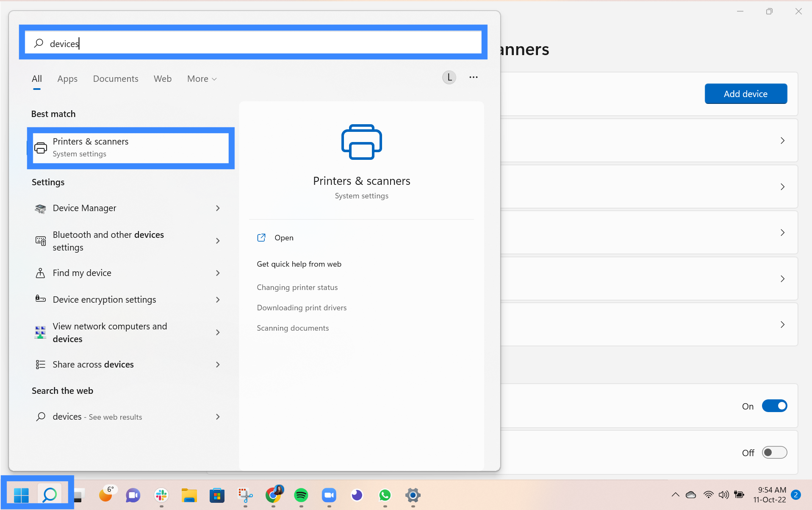The width and height of the screenshot is (812, 510).
Task: Click the Windows Start button
Action: pos(21,495)
